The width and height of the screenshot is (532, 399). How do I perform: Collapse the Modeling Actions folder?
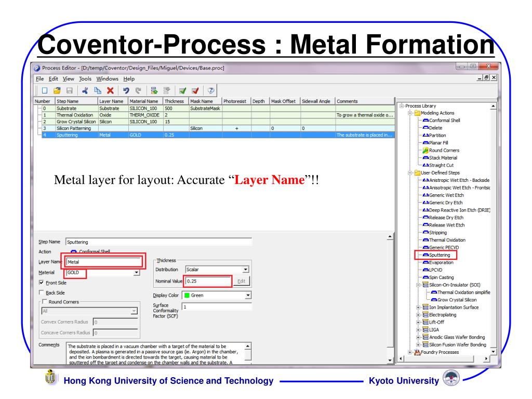(x=410, y=113)
